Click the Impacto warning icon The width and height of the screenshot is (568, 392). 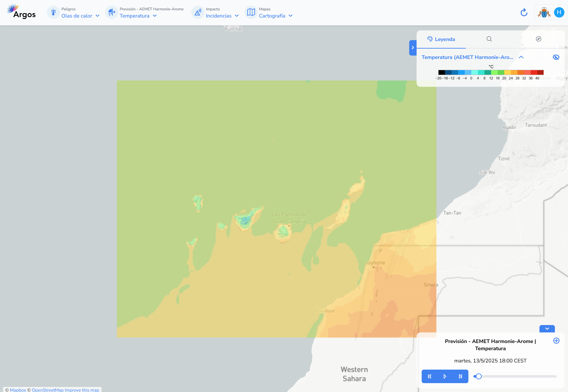(198, 12)
